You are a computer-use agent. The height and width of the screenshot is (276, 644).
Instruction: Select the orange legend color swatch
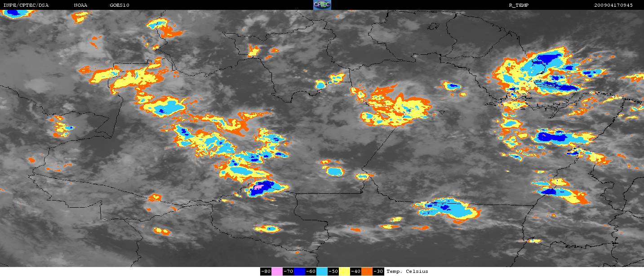[367, 272]
